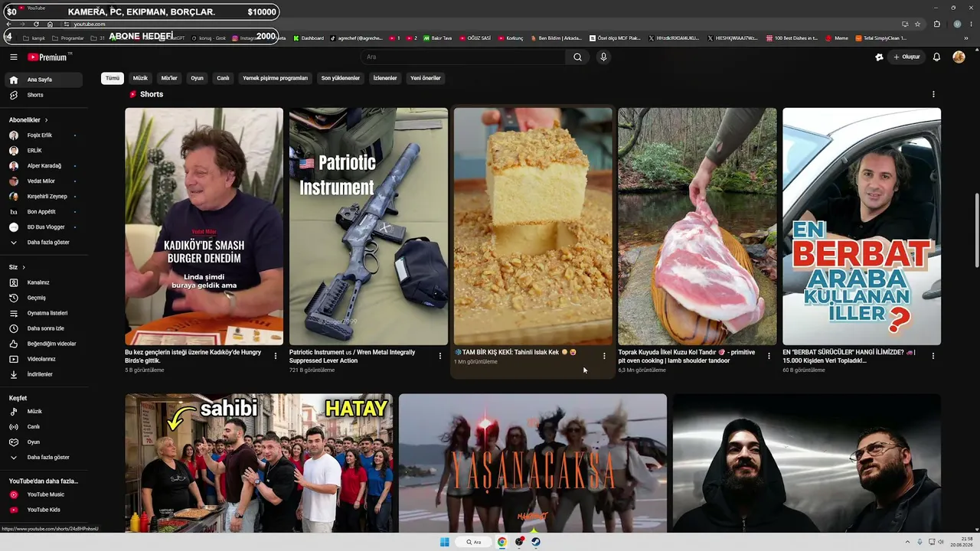This screenshot has height=551, width=980.
Task: Click the browser home button
Action: click(x=50, y=24)
